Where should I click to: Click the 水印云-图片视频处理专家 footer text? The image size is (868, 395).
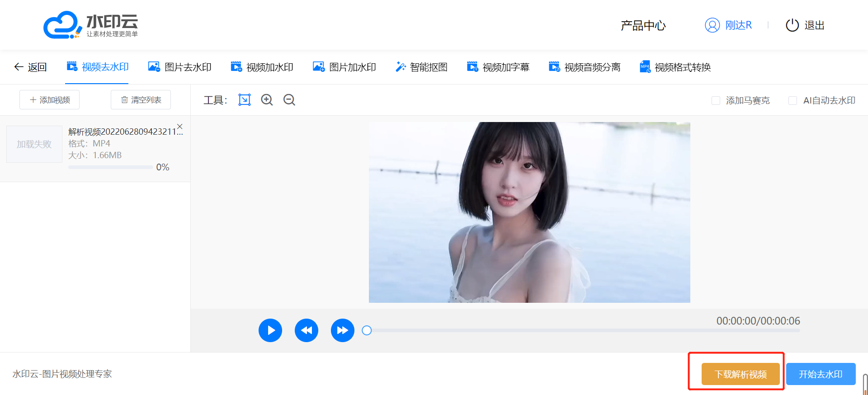(62, 374)
